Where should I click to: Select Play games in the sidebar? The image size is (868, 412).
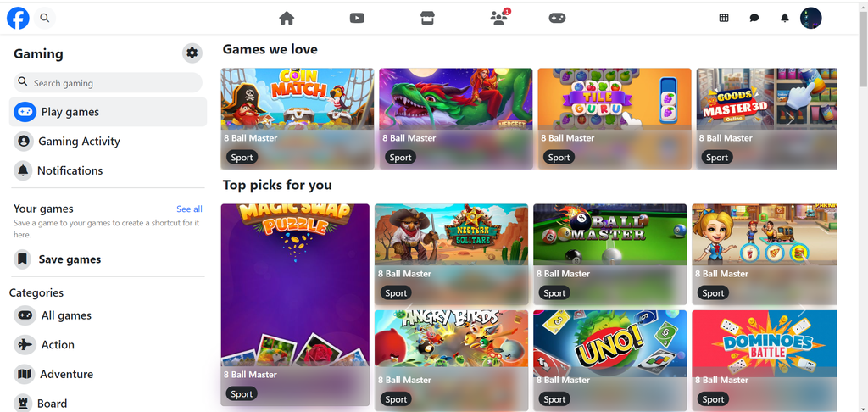[108, 112]
